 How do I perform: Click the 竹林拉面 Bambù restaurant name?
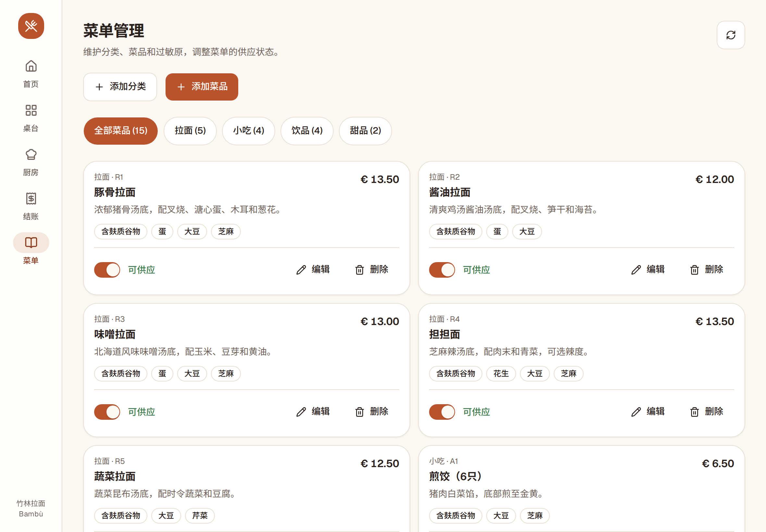tap(31, 508)
